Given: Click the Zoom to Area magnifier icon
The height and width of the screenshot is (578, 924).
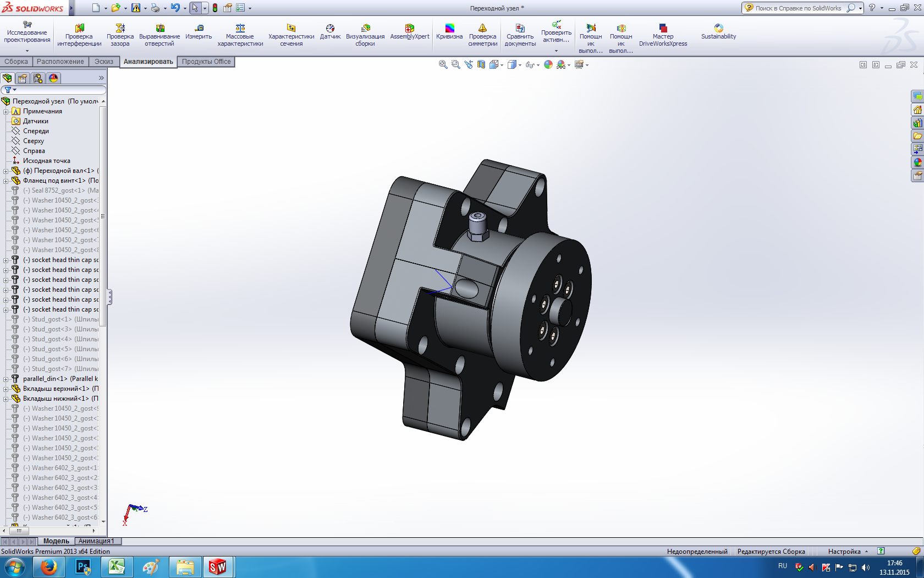Looking at the screenshot, I should click(455, 65).
